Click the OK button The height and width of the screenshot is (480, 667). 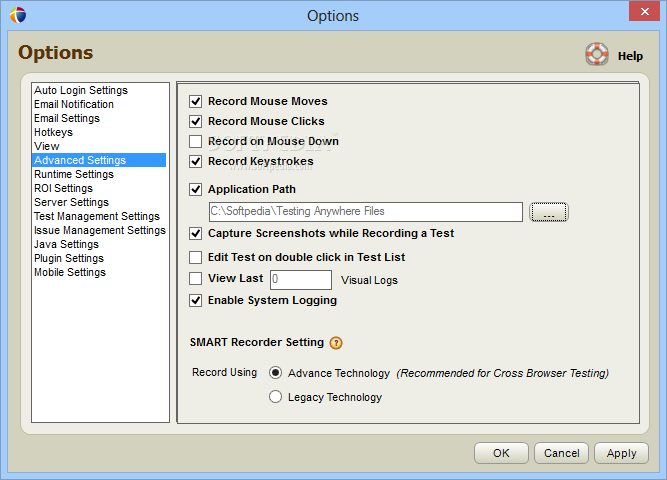point(501,453)
